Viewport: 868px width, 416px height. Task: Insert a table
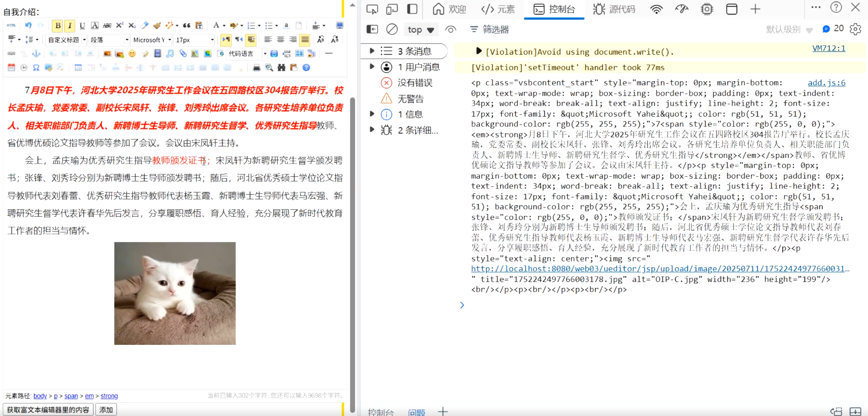tap(78, 67)
